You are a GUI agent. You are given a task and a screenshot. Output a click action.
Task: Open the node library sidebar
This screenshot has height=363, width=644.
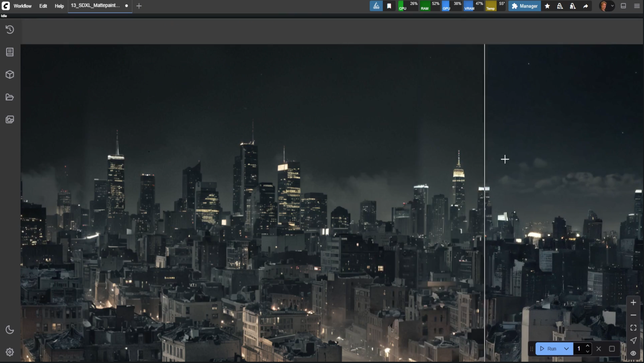point(10,52)
